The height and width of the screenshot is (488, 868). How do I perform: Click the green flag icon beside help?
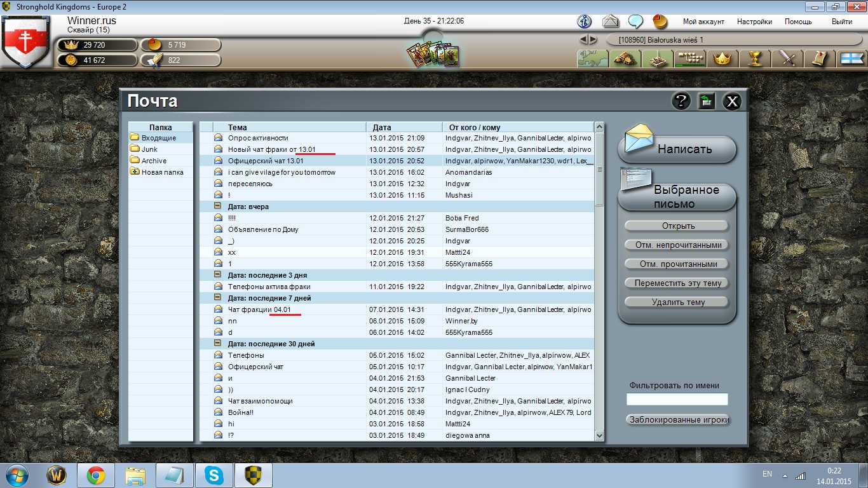pos(706,101)
